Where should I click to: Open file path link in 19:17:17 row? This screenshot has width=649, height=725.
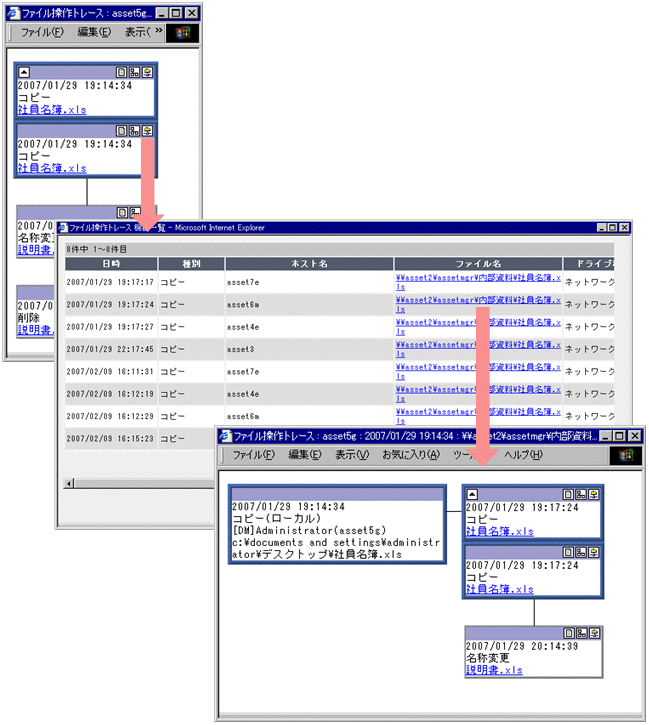tap(478, 282)
